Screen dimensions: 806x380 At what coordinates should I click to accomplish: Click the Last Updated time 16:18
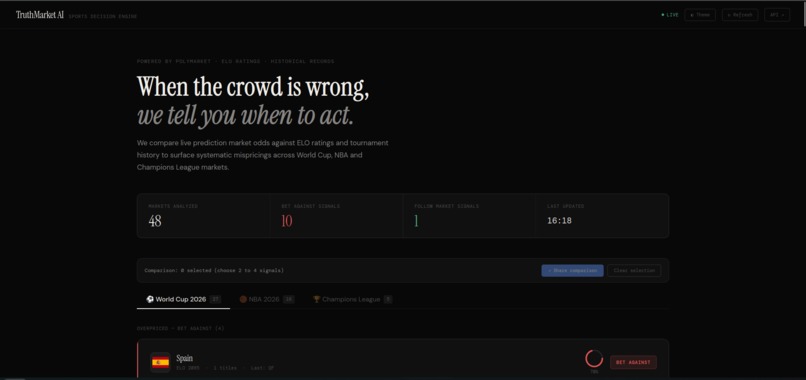[x=559, y=221]
